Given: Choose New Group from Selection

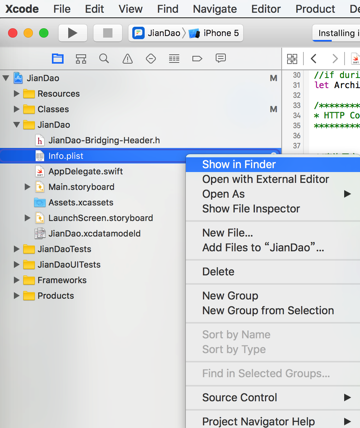Looking at the screenshot, I should point(273,310).
